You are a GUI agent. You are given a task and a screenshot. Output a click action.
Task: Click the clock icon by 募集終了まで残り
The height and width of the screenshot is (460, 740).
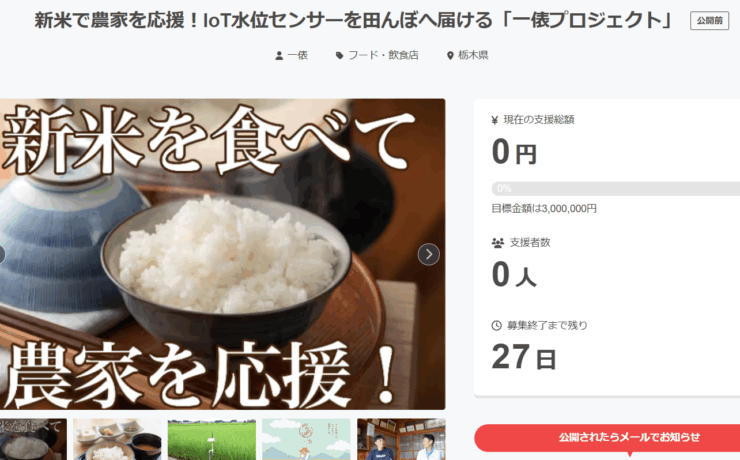click(x=496, y=326)
